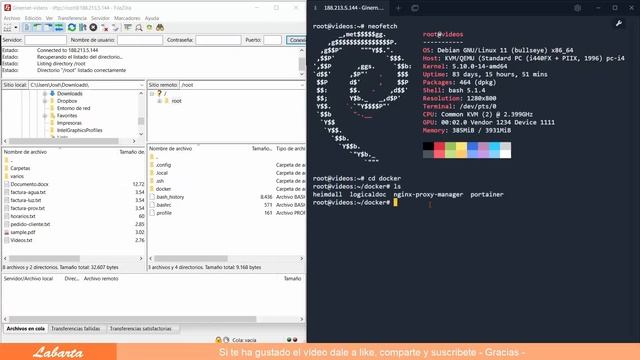Select horarios.txt in local file list

coord(23,216)
